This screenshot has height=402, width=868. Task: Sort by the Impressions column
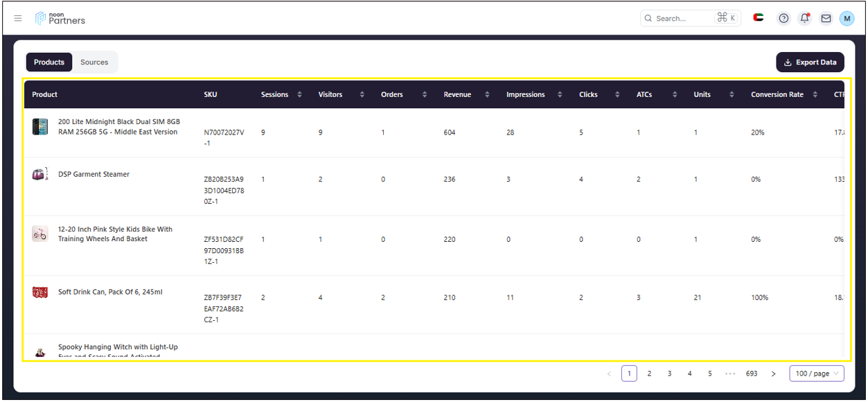[x=560, y=95]
